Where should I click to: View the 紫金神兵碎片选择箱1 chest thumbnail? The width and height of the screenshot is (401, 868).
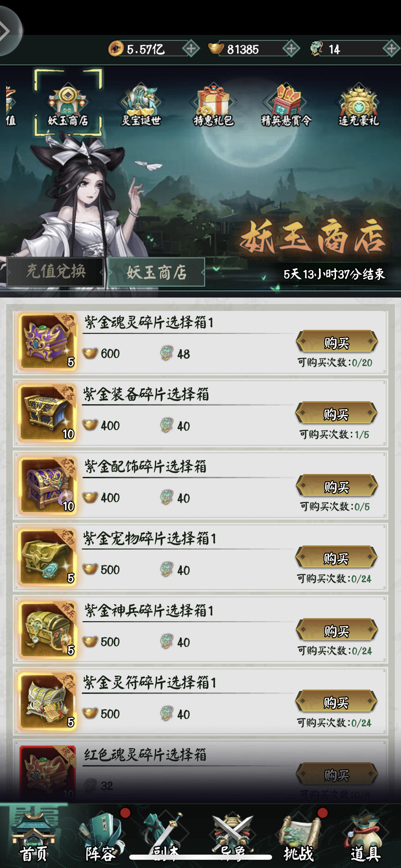47,629
